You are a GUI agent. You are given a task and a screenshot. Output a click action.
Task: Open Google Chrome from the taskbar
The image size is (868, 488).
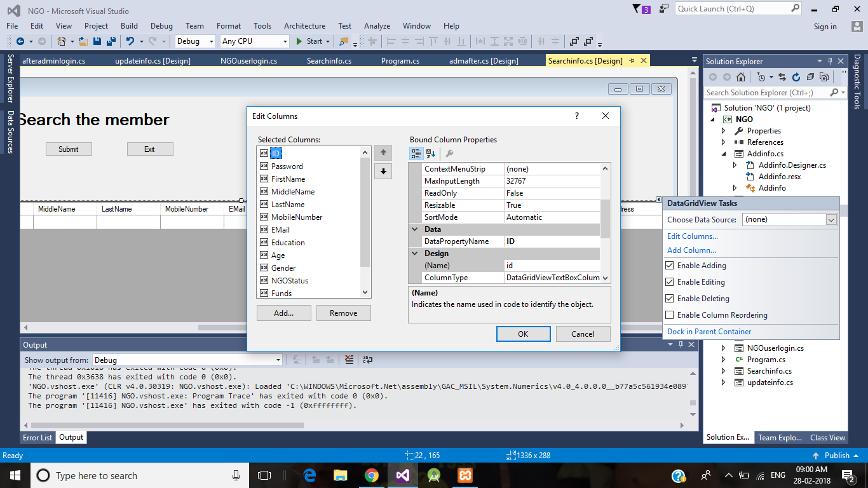[372, 475]
